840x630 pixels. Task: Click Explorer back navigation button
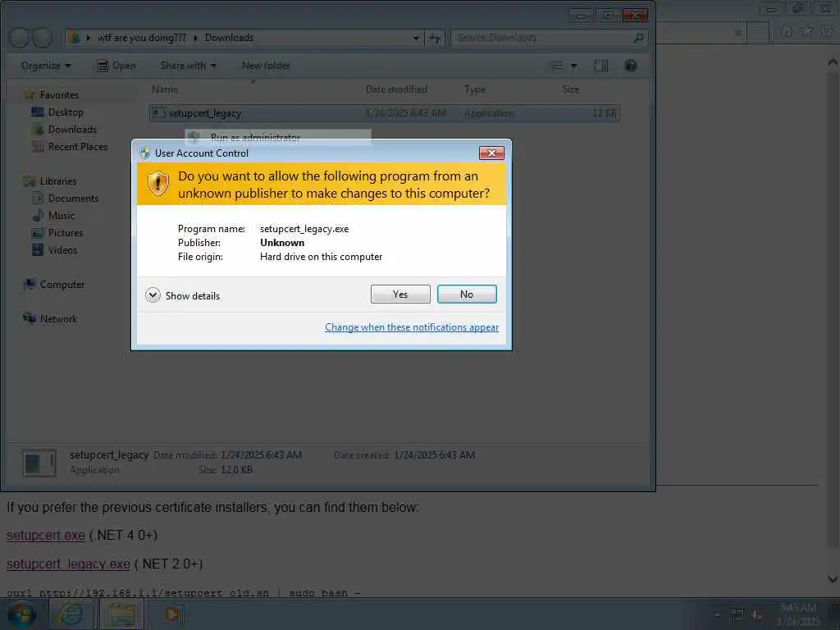[x=20, y=38]
